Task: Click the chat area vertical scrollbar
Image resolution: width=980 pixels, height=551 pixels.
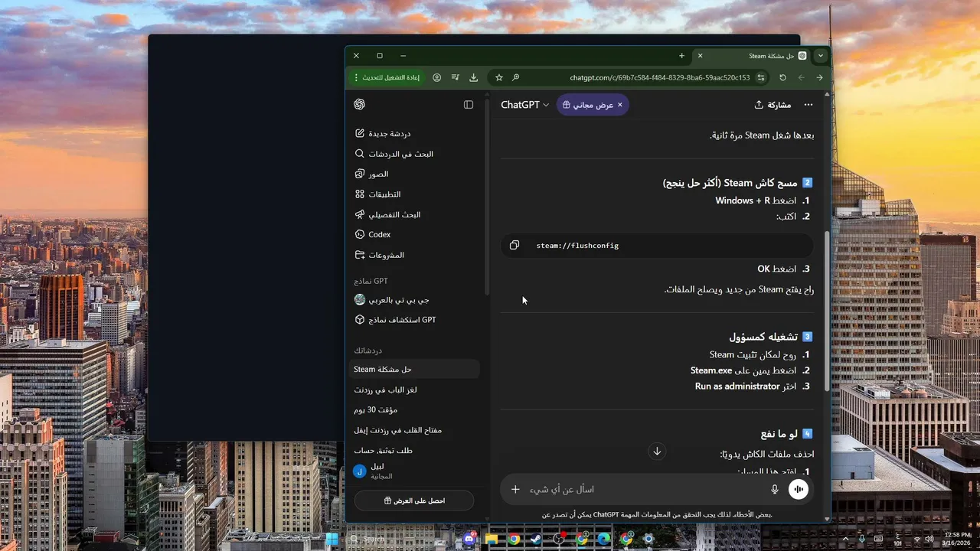Action: [826, 311]
